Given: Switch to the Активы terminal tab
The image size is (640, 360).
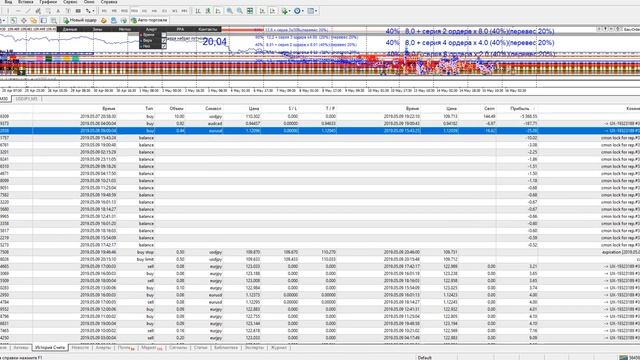Looking at the screenshot, I should 21,348.
